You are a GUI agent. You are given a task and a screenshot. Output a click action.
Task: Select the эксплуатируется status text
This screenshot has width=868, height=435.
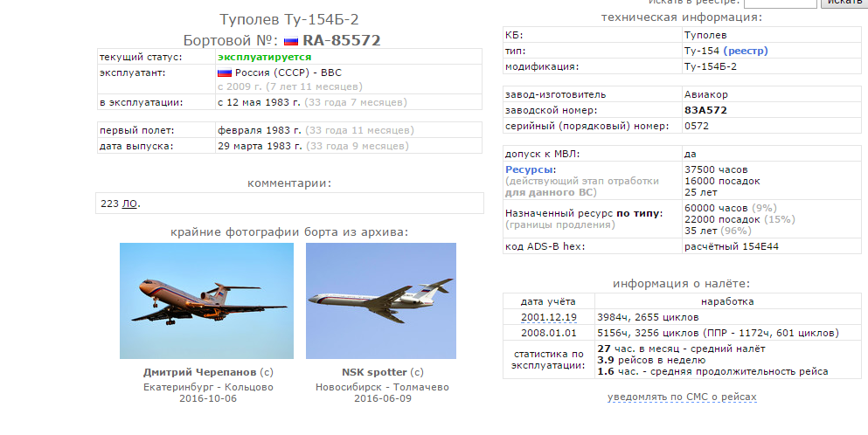[x=264, y=57]
